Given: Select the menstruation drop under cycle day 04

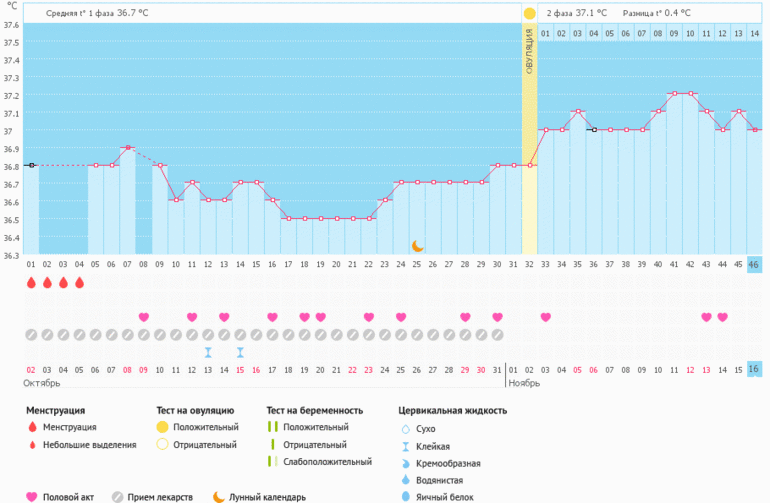Looking at the screenshot, I should click(79, 283).
